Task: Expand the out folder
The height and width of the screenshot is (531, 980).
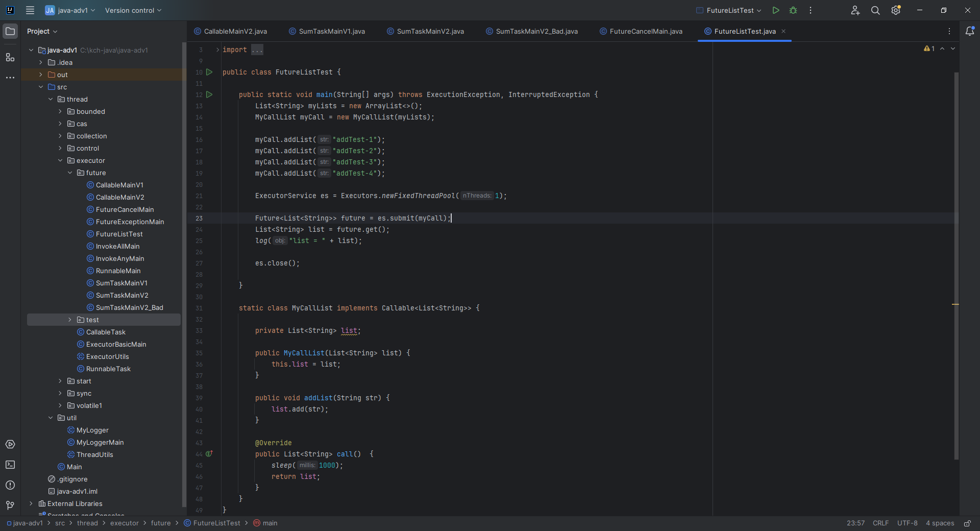Action: click(41, 75)
